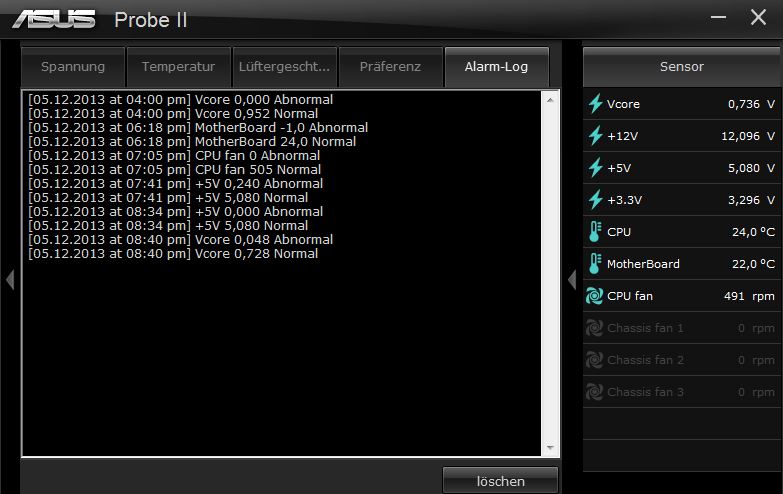The image size is (783, 494).
Task: Click the Chassis fan 1 label
Action: point(645,328)
